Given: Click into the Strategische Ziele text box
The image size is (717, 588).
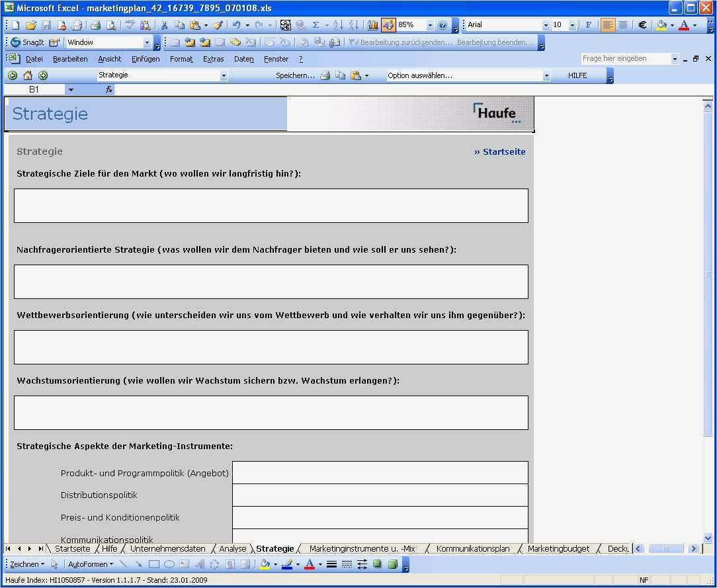Looking at the screenshot, I should tap(271, 206).
